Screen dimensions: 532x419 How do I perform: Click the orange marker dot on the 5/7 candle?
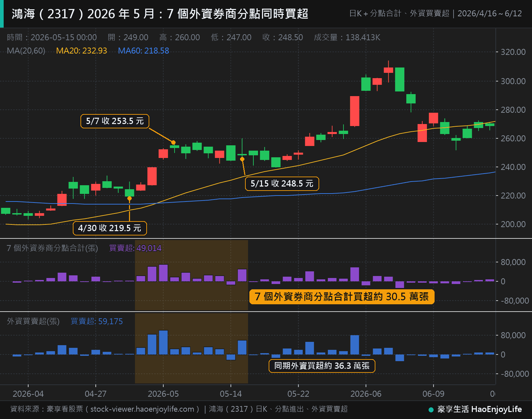point(173,143)
